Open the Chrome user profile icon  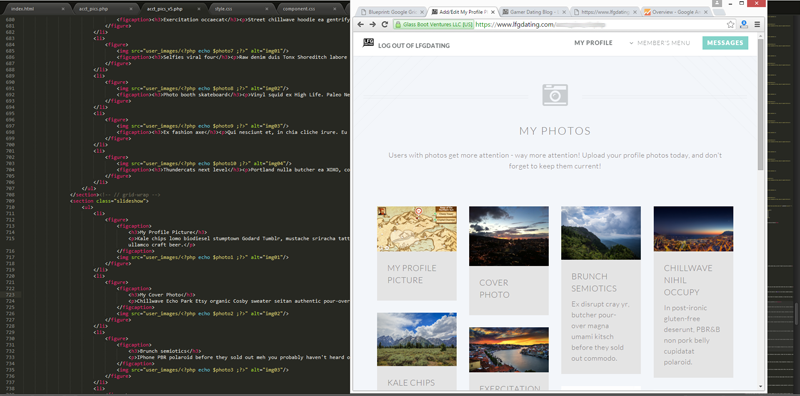[x=717, y=3]
